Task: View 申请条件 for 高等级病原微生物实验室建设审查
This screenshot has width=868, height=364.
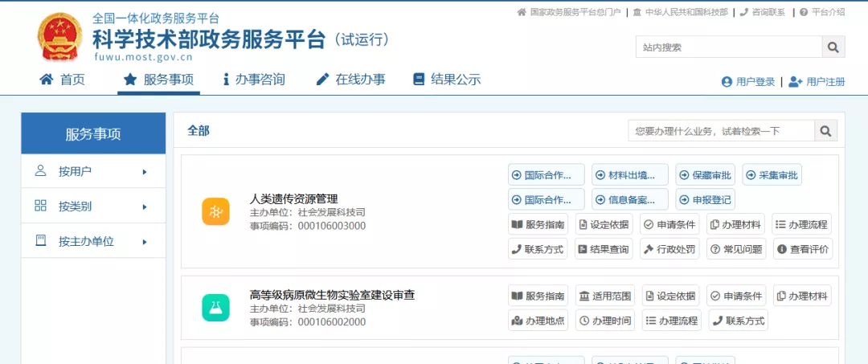Action: [736, 296]
